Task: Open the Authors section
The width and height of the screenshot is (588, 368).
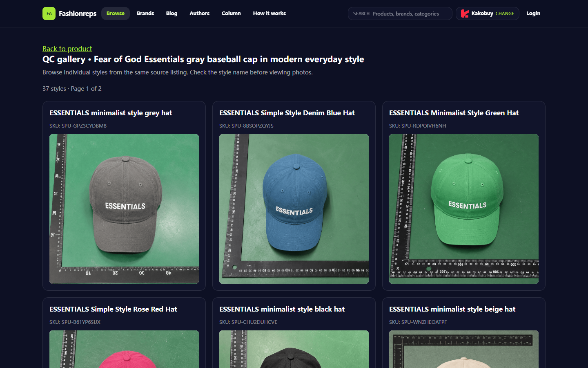Action: tap(200, 13)
